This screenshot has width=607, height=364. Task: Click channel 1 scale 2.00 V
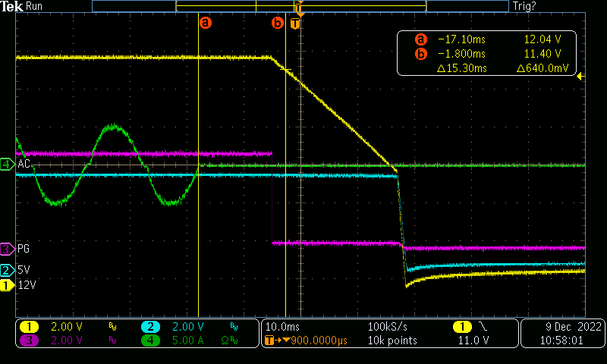pyautogui.click(x=67, y=327)
